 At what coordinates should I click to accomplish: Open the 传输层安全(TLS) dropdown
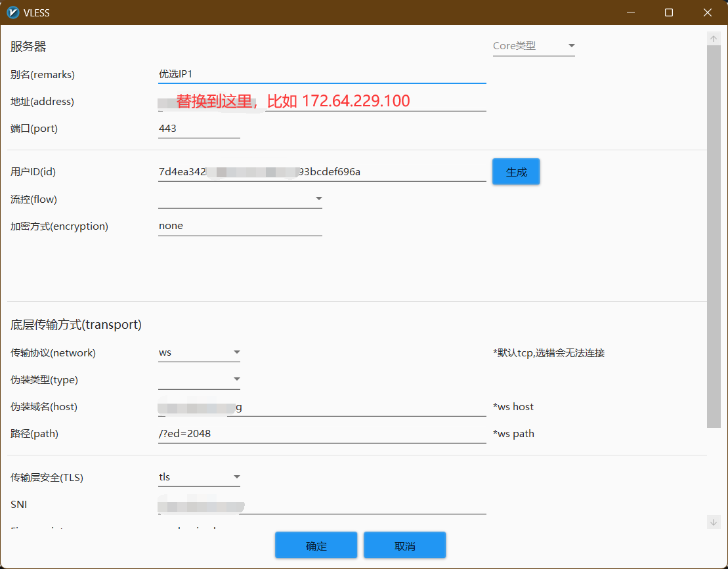199,477
